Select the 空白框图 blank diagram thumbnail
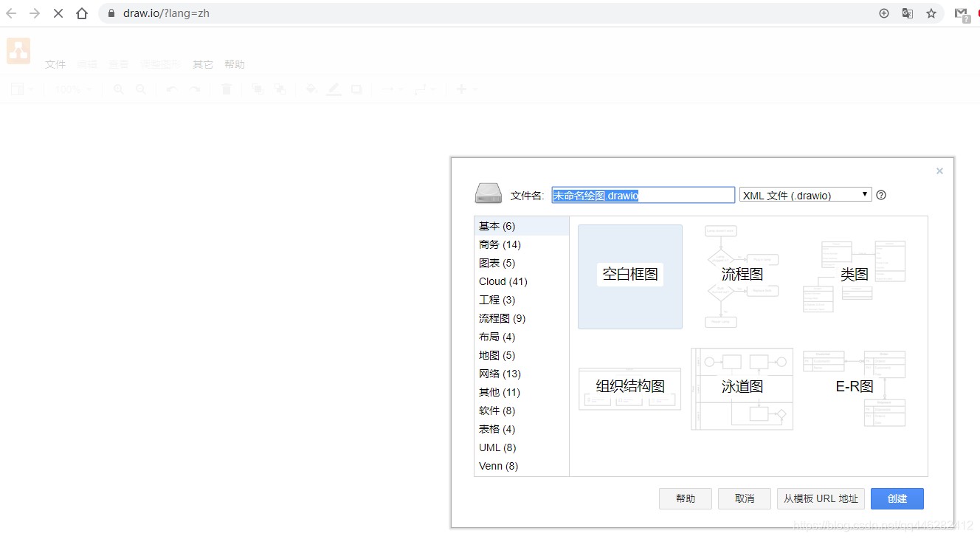This screenshot has width=980, height=539. [629, 276]
